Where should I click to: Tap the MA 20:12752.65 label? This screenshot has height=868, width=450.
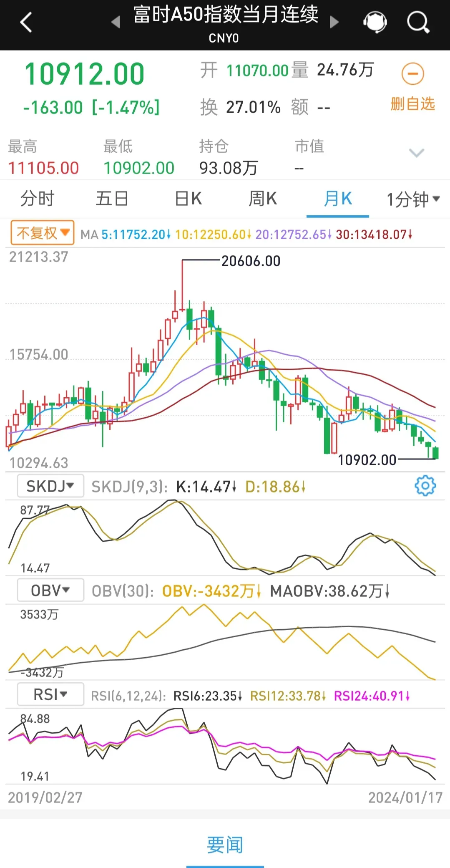click(x=294, y=235)
